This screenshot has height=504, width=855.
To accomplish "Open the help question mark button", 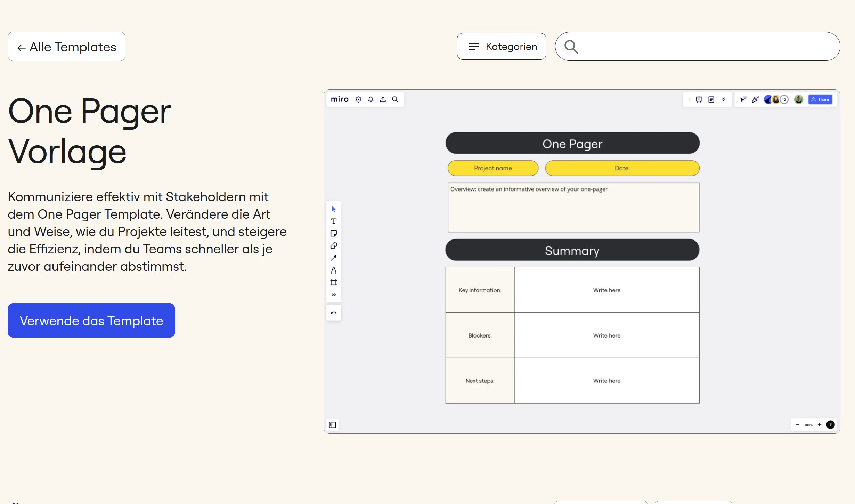I will pyautogui.click(x=830, y=425).
